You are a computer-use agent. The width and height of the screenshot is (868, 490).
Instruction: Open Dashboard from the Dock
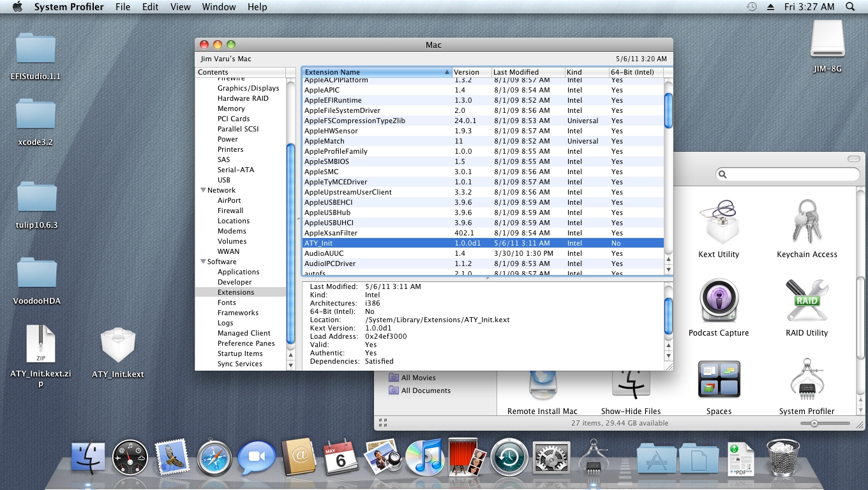130,458
